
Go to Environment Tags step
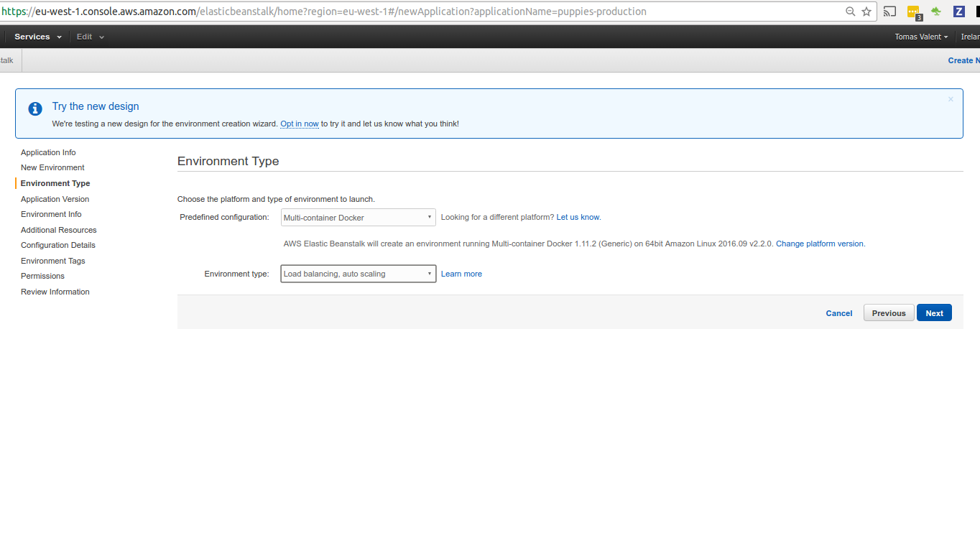(52, 261)
